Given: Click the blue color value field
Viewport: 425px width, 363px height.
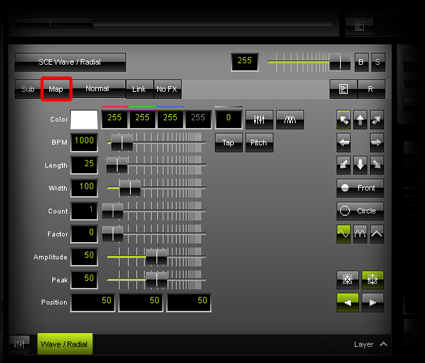Looking at the screenshot, I should pos(170,120).
